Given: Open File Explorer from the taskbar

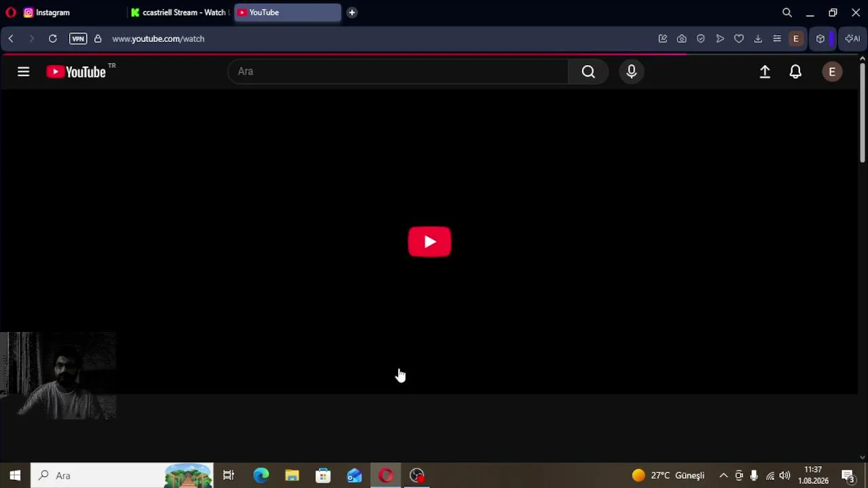Looking at the screenshot, I should coord(292,475).
